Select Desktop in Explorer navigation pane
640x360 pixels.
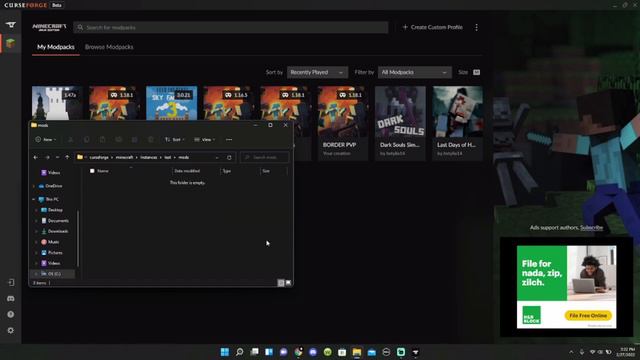click(52, 210)
